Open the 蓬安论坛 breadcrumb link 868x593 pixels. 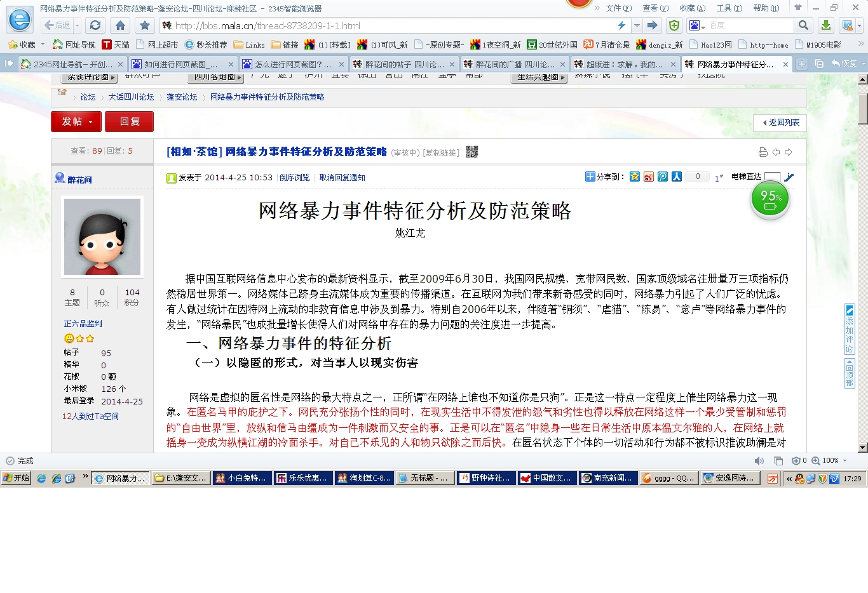point(181,97)
